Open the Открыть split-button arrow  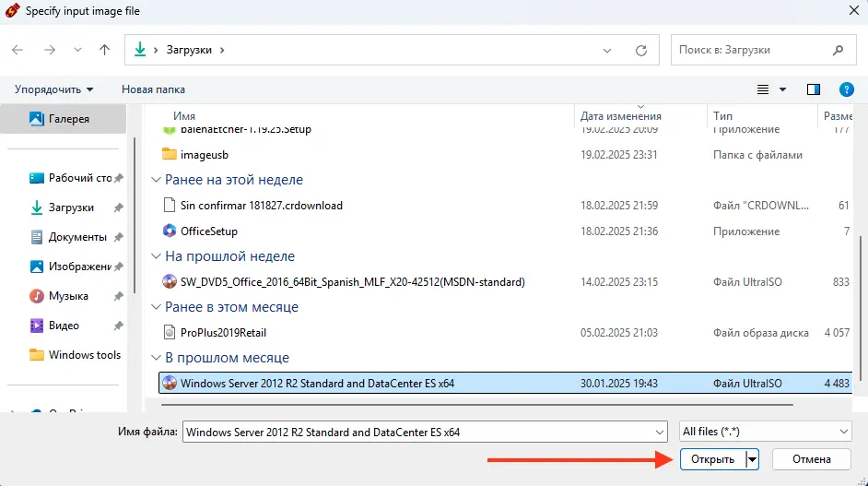pyautogui.click(x=752, y=459)
